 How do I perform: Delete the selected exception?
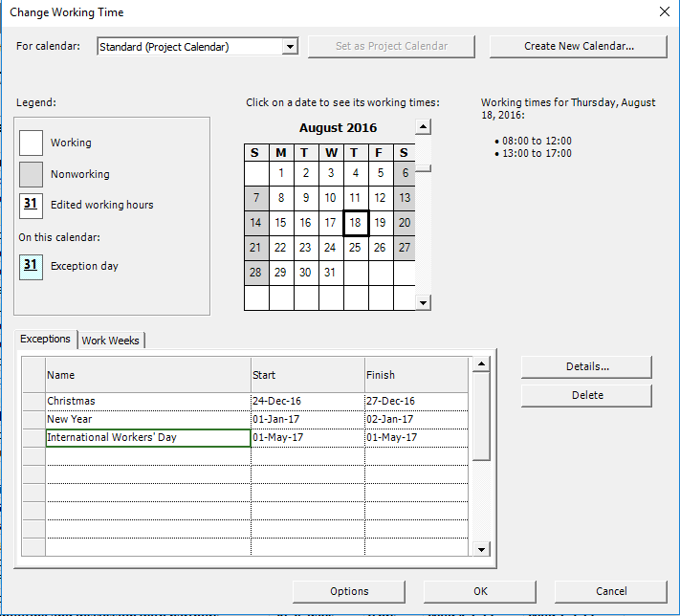tap(586, 395)
